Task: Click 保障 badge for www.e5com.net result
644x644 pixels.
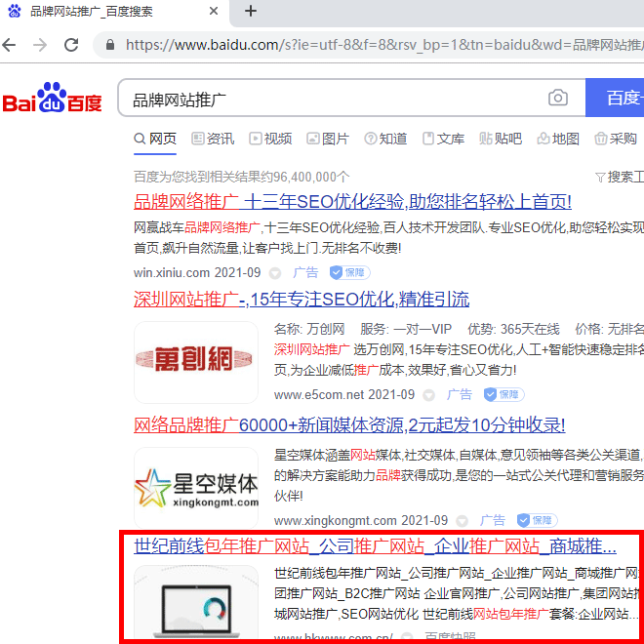Action: tap(503, 395)
